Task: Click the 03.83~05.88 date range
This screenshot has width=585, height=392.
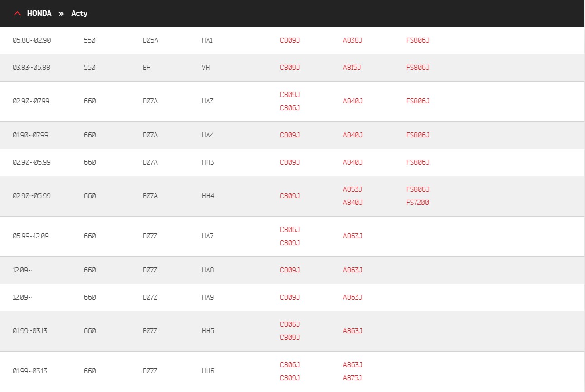Action: coord(32,68)
